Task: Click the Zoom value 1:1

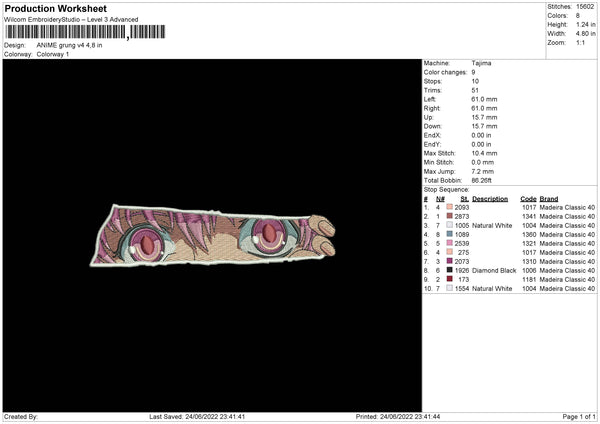Action: pos(580,43)
